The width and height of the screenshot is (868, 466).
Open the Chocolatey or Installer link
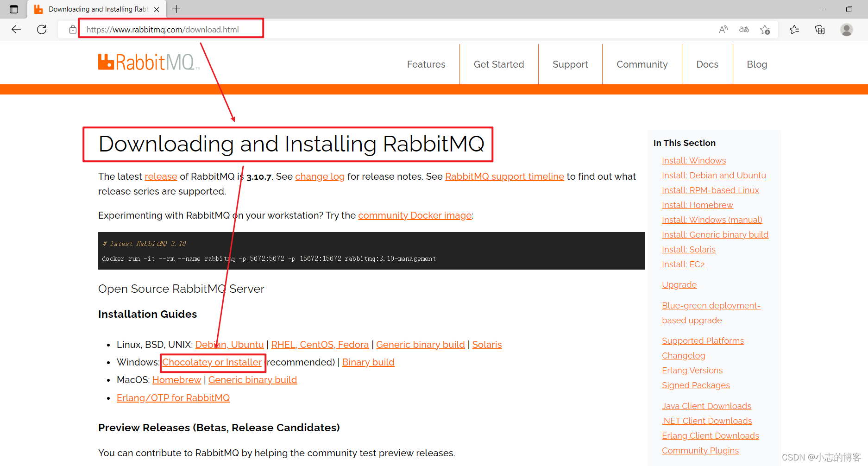212,362
